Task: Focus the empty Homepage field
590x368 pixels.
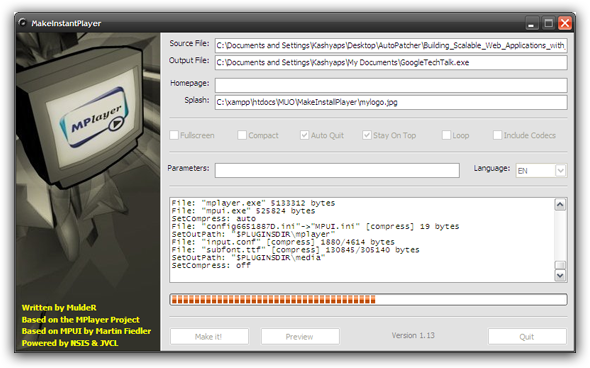Action: (391, 85)
